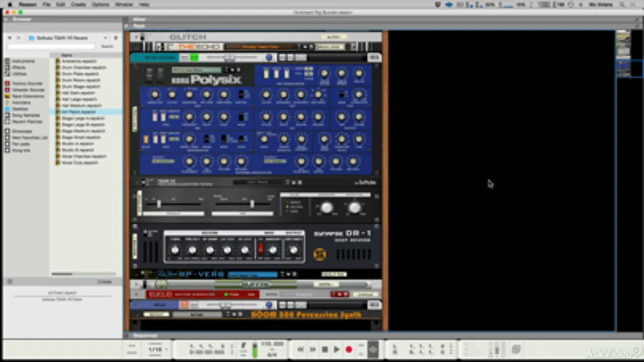
Task: Toggle loop mode in transport
Action: [373, 350]
